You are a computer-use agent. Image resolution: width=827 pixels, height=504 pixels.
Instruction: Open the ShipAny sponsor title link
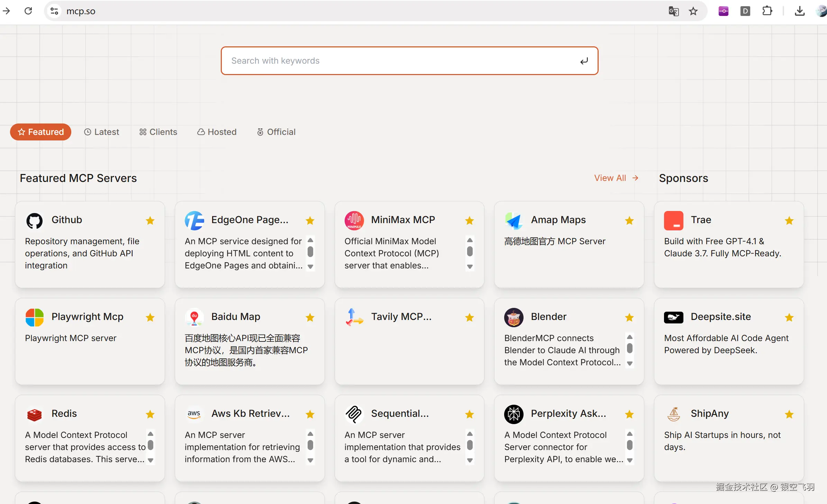[x=710, y=414]
